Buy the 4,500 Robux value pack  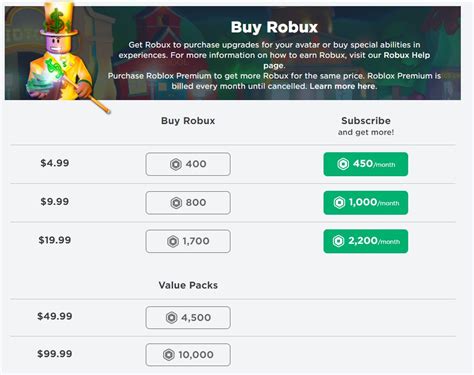click(188, 318)
